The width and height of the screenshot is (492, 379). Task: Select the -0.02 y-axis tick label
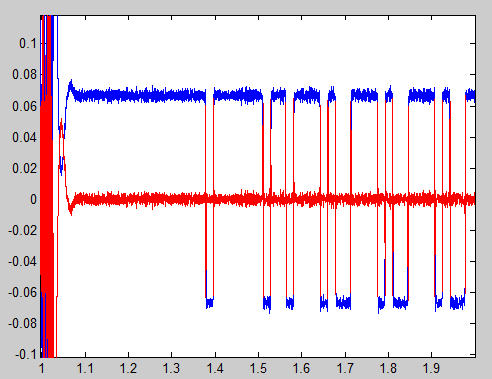tap(22, 230)
